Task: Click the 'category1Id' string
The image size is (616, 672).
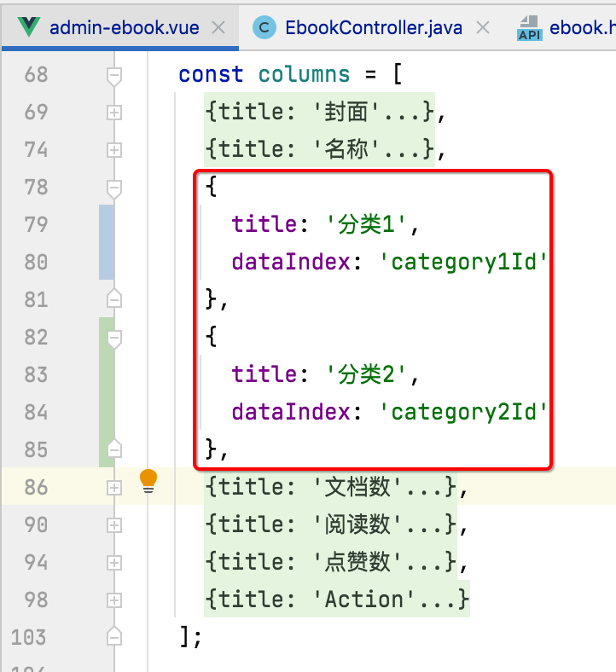Action: point(463,262)
